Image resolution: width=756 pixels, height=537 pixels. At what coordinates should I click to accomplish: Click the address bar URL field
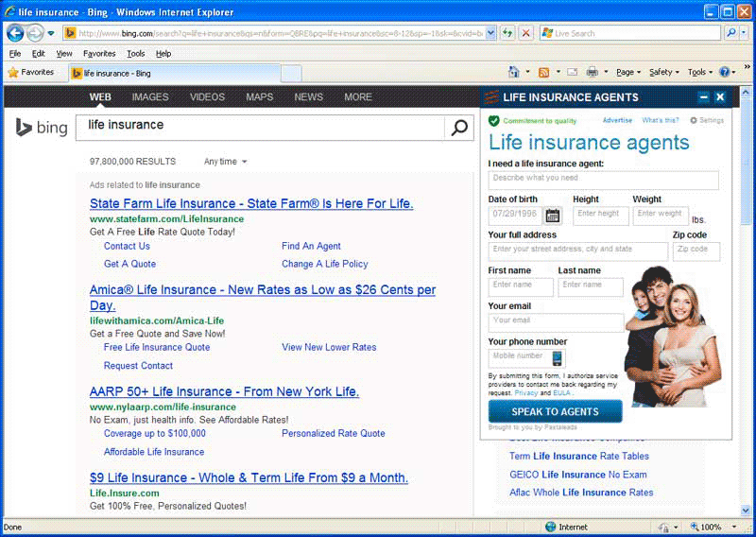pos(280,33)
